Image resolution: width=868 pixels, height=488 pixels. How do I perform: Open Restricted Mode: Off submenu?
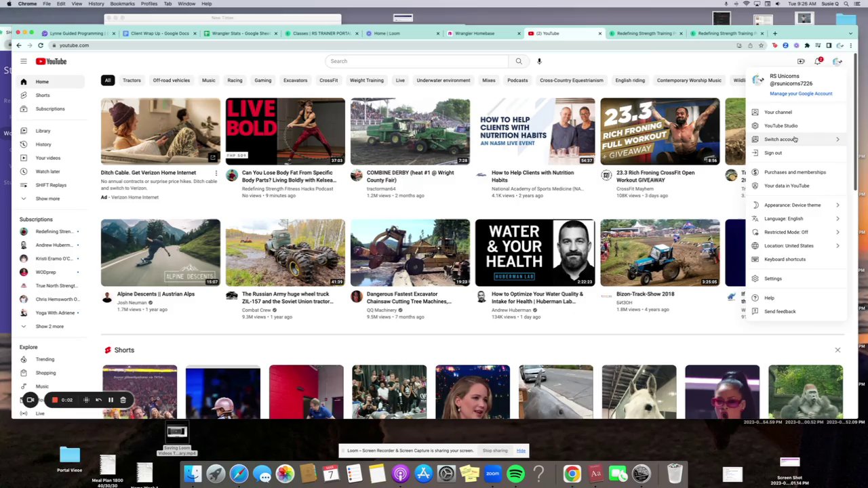[797, 232]
